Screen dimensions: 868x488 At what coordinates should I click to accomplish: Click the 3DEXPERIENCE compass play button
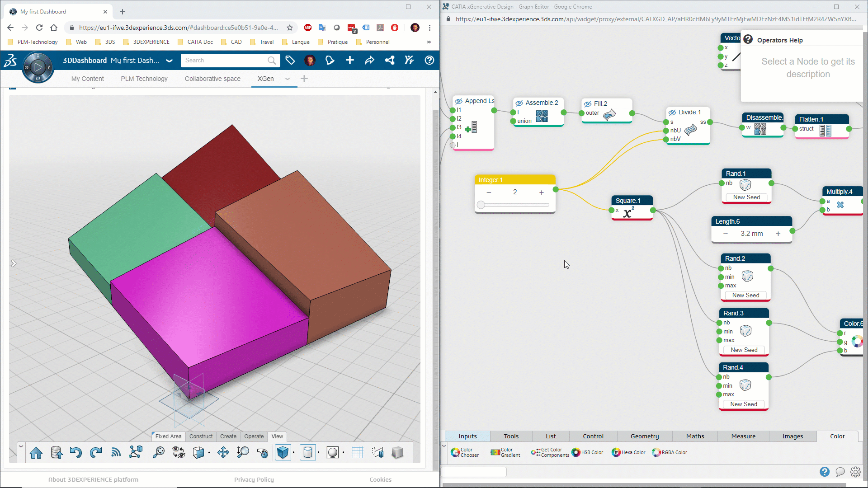(x=38, y=68)
